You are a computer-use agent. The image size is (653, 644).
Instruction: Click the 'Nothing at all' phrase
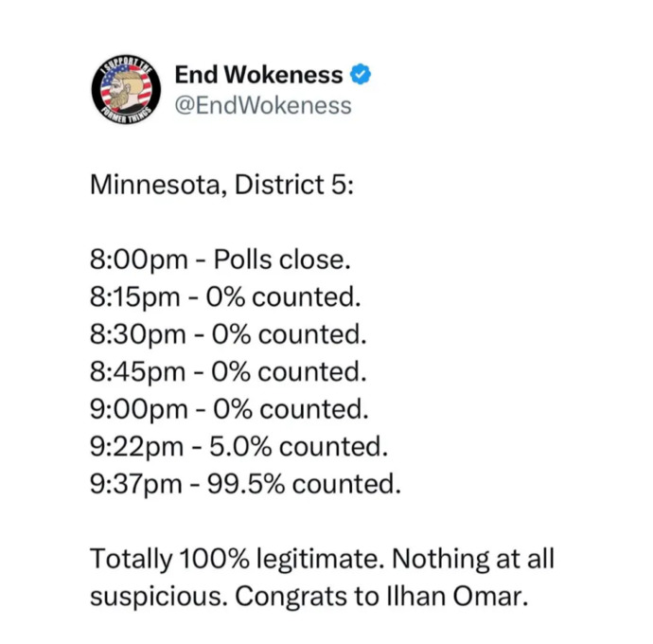[472, 559]
